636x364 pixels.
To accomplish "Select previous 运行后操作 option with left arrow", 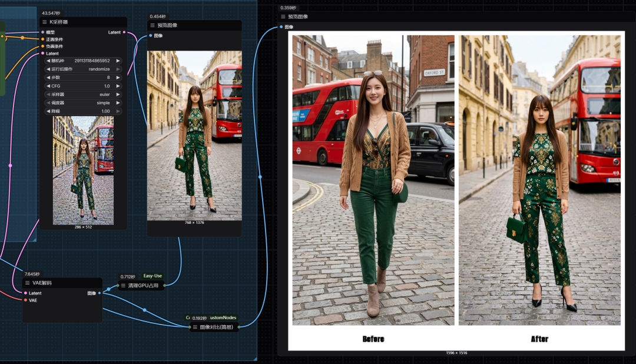I will (48, 69).
